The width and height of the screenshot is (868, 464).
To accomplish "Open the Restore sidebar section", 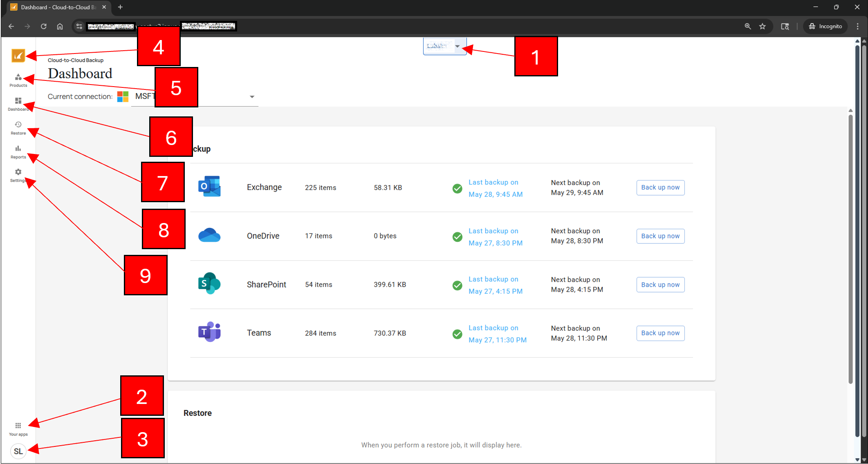I will coord(18,128).
